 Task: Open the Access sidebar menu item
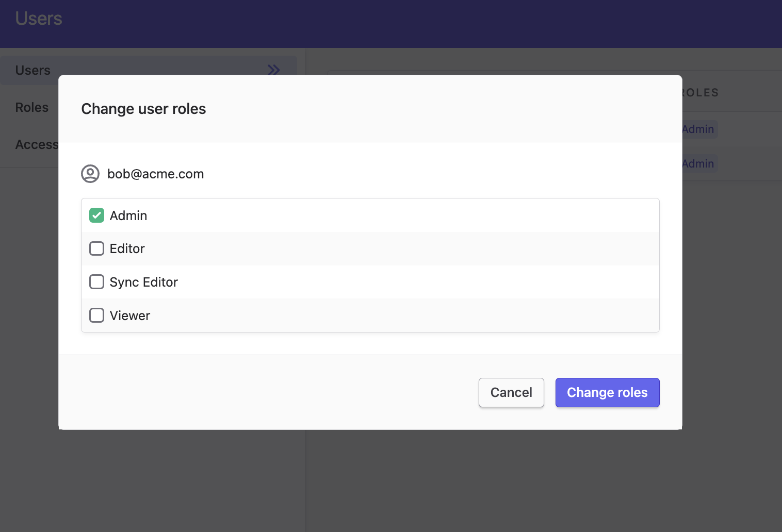pos(37,144)
